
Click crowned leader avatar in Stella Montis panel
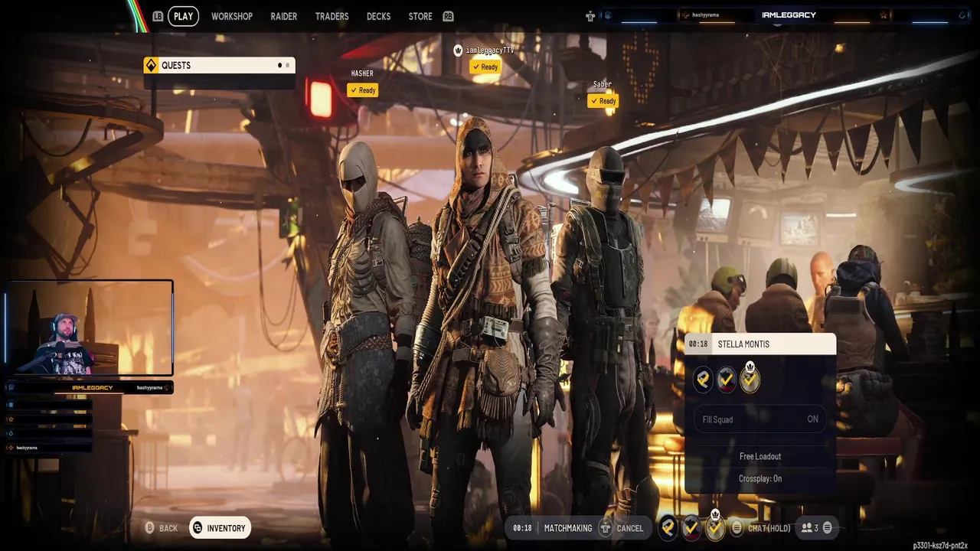(x=750, y=378)
